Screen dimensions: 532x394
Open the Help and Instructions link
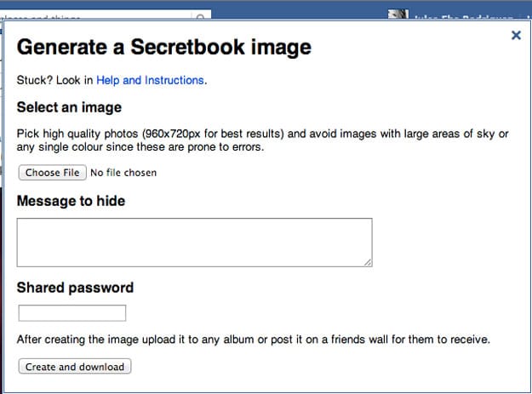(150, 80)
